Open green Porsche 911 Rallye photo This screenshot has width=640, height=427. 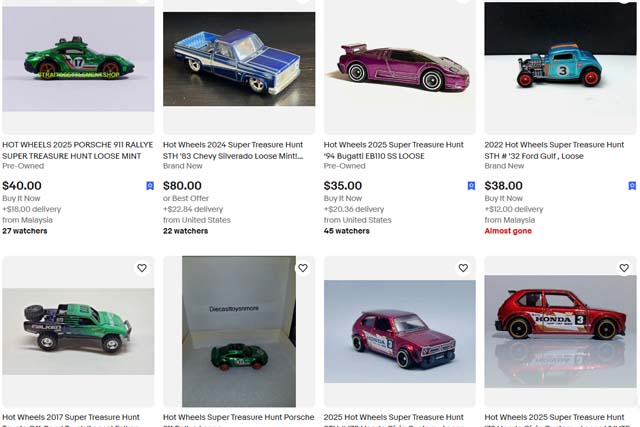tap(78, 60)
